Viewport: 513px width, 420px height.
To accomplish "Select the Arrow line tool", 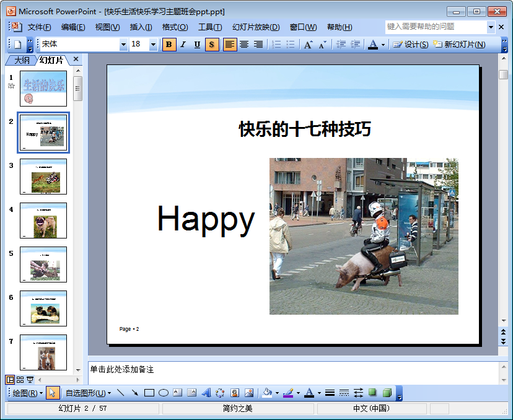I will [135, 393].
